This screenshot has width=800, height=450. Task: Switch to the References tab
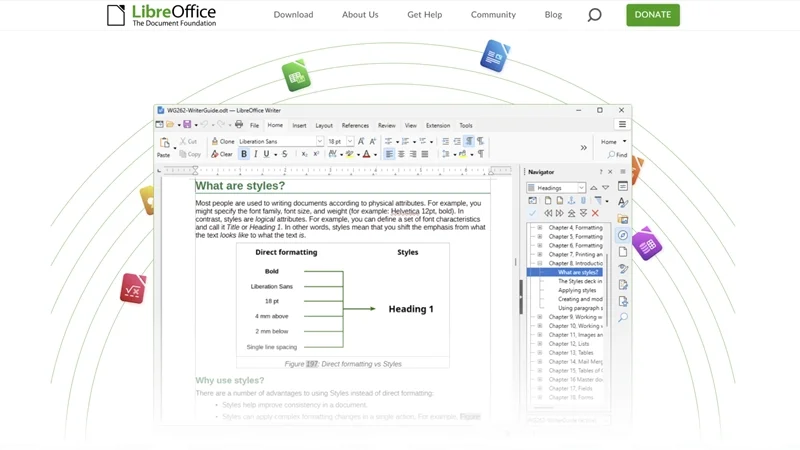click(355, 126)
